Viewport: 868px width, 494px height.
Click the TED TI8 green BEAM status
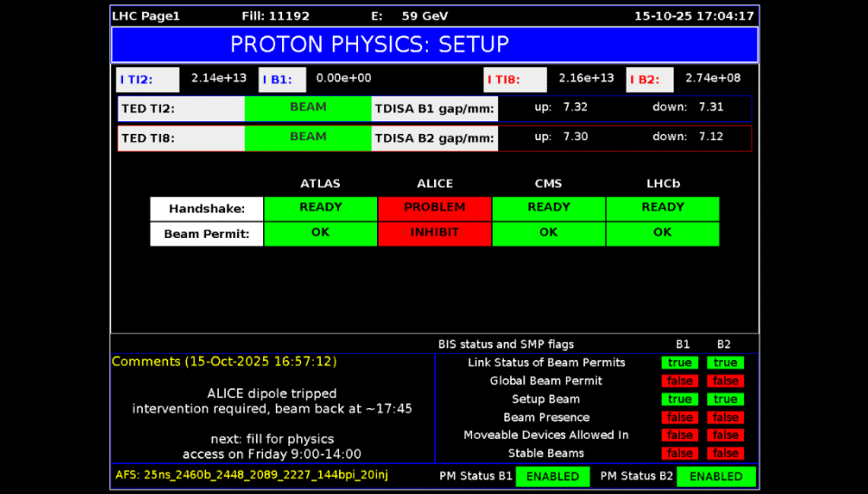click(x=308, y=138)
